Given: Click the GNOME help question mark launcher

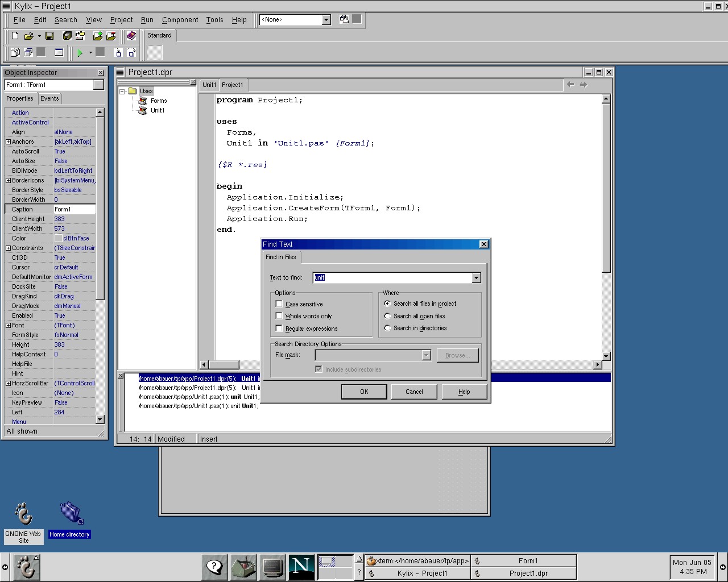Looking at the screenshot, I should (214, 567).
